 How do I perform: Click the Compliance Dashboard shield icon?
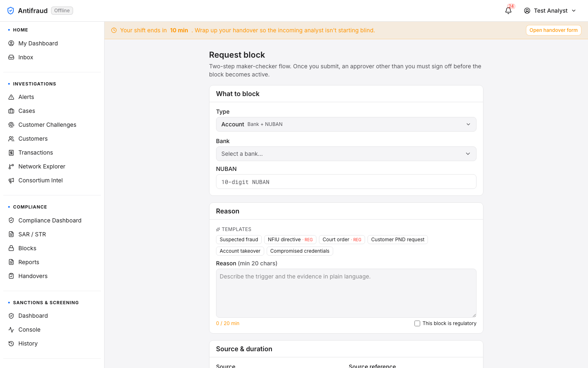11,220
